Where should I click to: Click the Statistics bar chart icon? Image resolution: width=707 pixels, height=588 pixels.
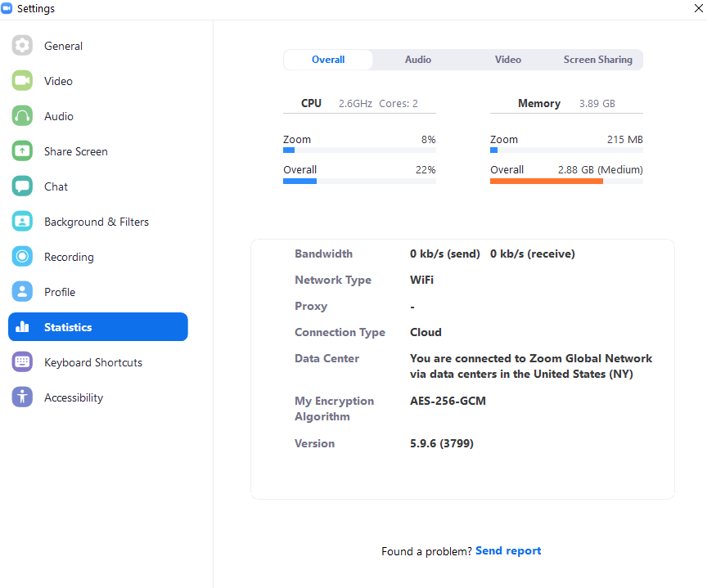click(22, 327)
